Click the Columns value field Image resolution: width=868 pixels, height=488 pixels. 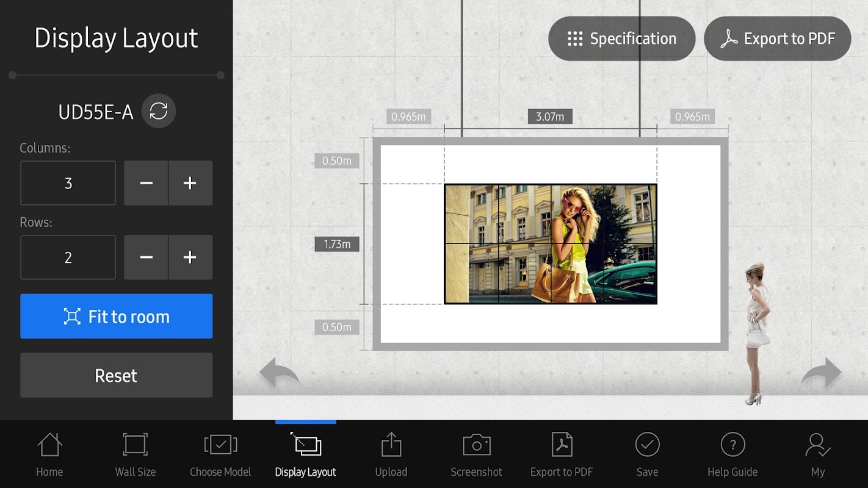pos(68,183)
